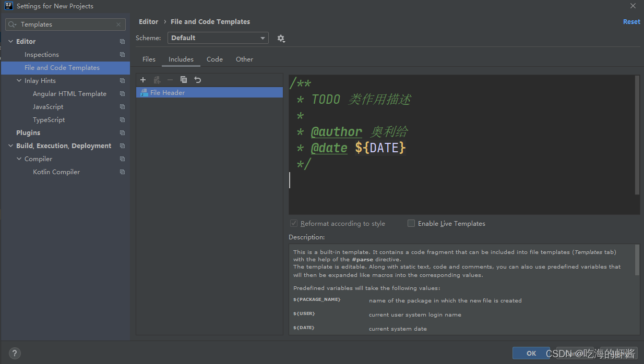Click ${PACKAGE_NAME} in description list

coord(317,300)
